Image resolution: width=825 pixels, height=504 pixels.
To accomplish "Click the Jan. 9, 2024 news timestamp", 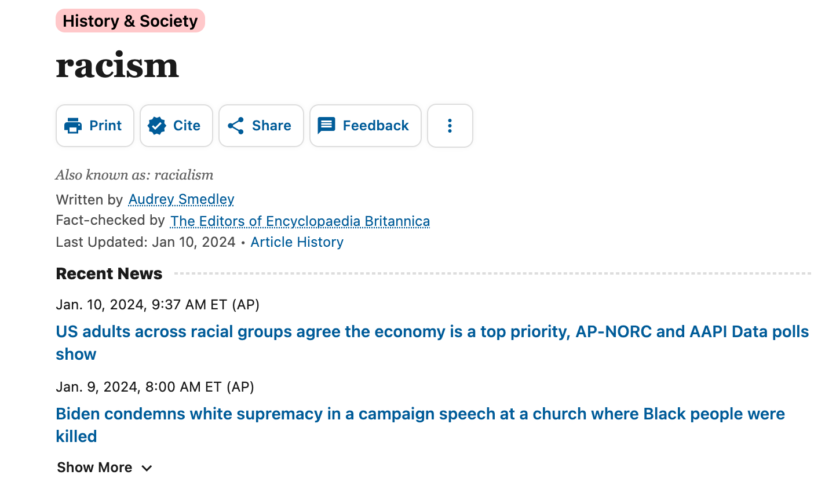I will pos(155,387).
